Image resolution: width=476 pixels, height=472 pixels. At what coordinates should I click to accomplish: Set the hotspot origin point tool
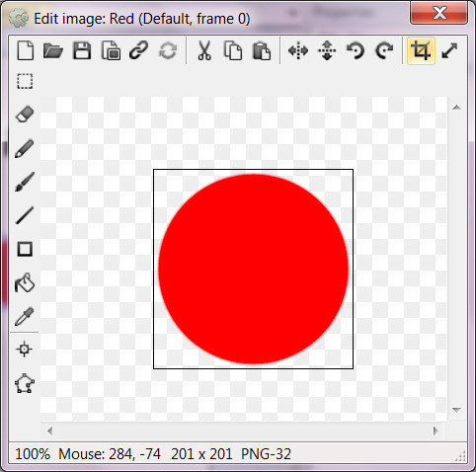click(x=25, y=349)
